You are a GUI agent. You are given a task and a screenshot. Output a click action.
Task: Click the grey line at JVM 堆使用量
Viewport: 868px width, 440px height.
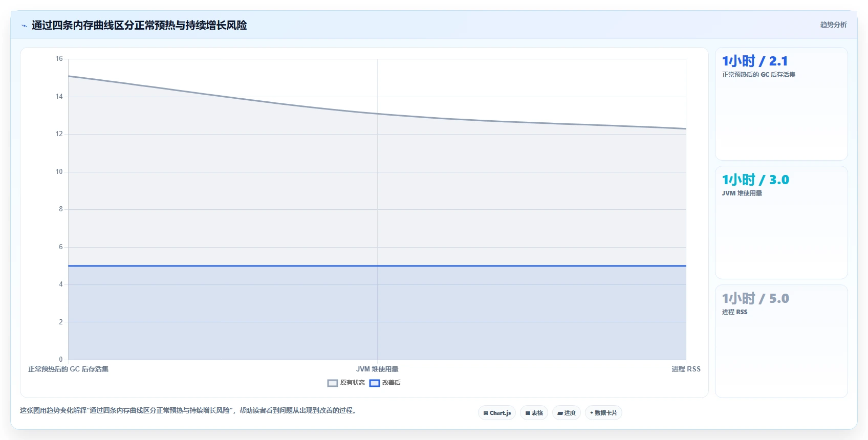[377, 114]
